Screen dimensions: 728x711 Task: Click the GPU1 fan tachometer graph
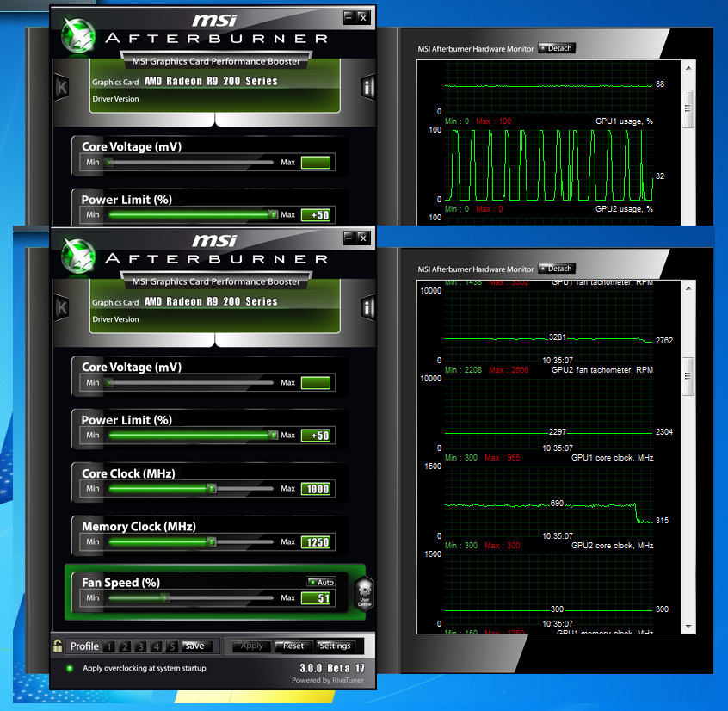point(549,325)
